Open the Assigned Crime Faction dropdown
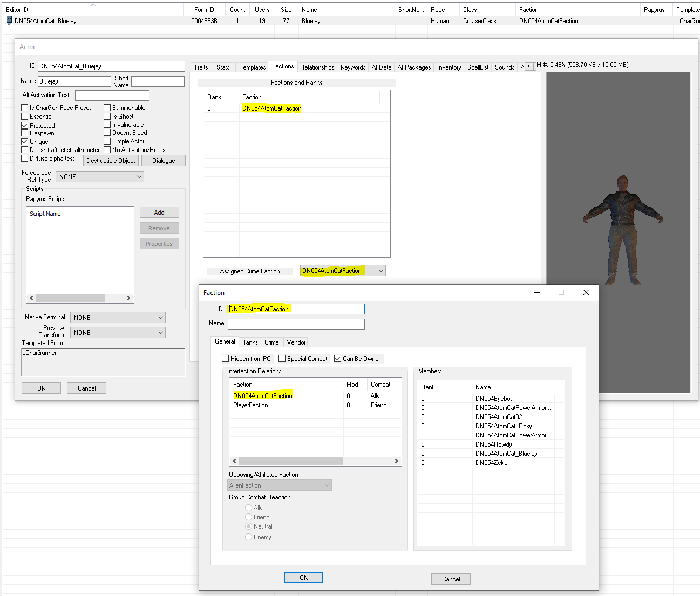 coord(380,270)
